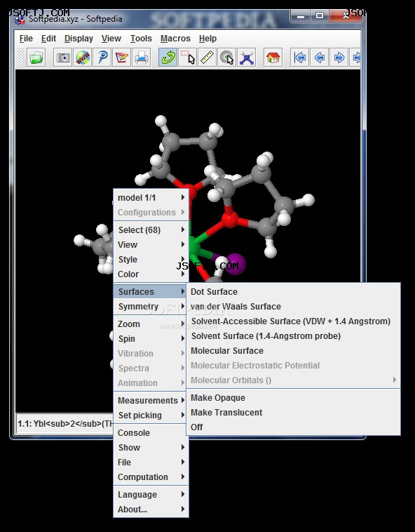Open the script editor pencil icon
The width and height of the screenshot is (415, 532).
tap(121, 58)
